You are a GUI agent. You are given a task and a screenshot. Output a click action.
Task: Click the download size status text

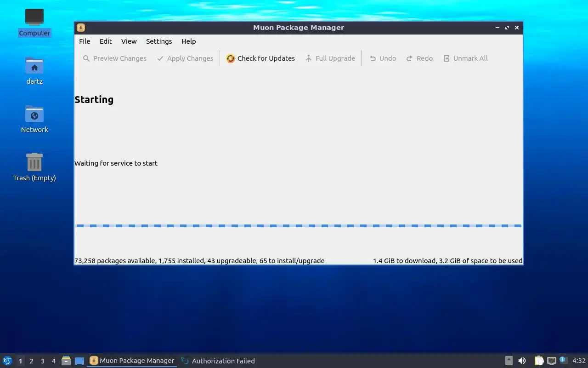(x=447, y=261)
